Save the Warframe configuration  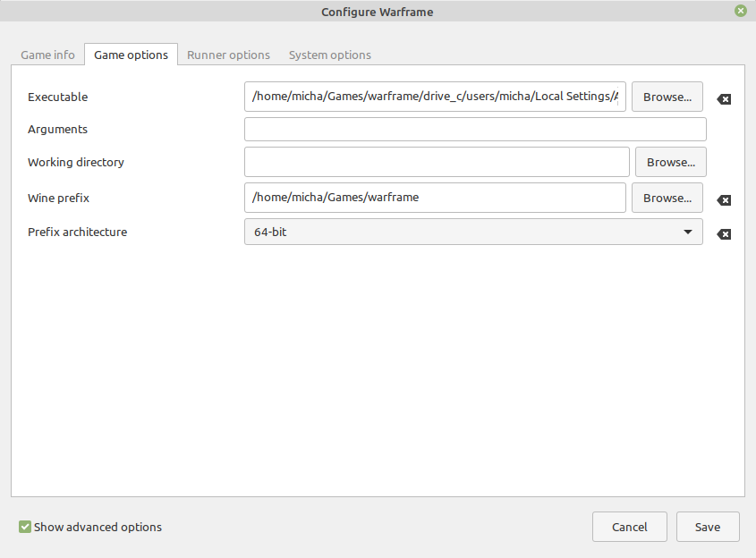tap(708, 527)
